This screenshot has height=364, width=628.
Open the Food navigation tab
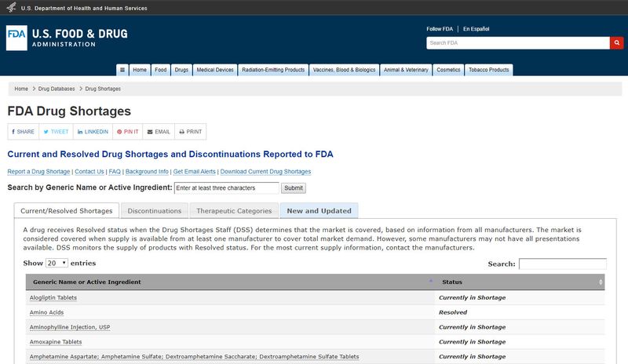(x=161, y=70)
